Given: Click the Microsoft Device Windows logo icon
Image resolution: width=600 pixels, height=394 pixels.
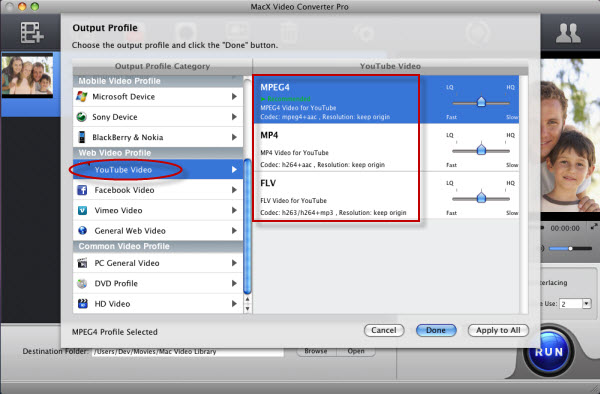Looking at the screenshot, I should point(82,96).
